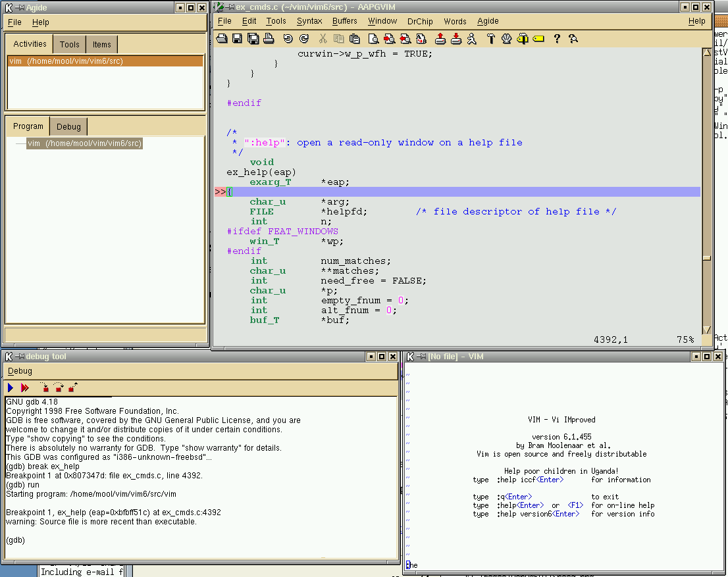Click the scroll-down arrow of the AAPGVIM scrollbar
Screen dimensions: 728x577
pyautogui.click(x=707, y=330)
